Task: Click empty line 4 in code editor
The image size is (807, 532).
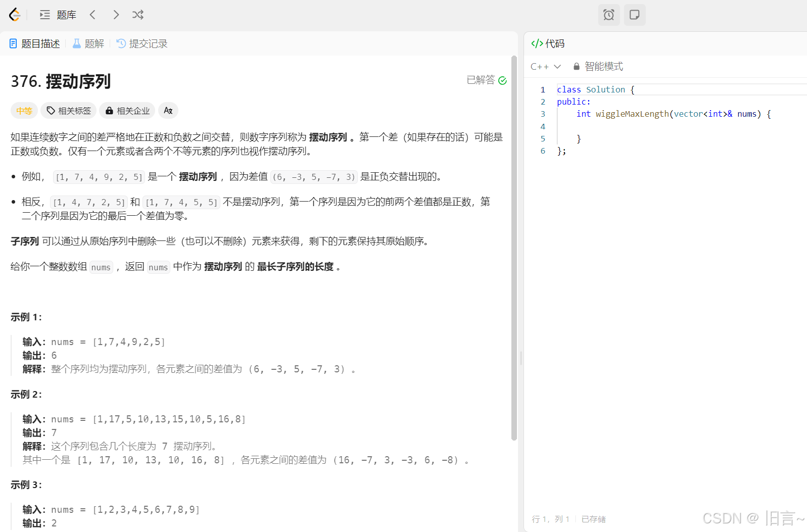Action: [657, 126]
